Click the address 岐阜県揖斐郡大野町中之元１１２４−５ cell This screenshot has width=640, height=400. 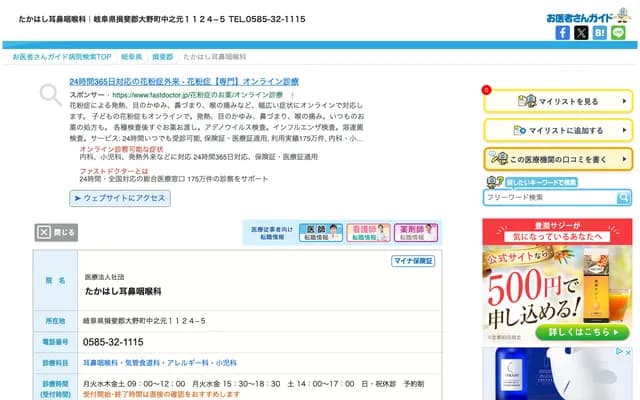(144, 321)
